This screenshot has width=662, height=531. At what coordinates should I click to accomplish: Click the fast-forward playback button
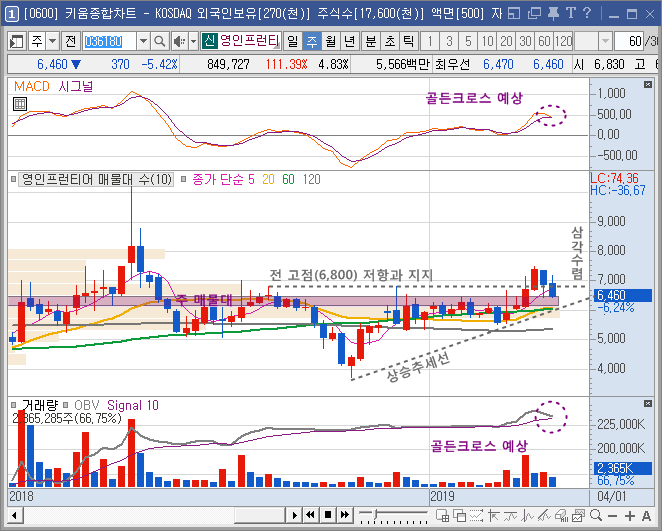(345, 515)
